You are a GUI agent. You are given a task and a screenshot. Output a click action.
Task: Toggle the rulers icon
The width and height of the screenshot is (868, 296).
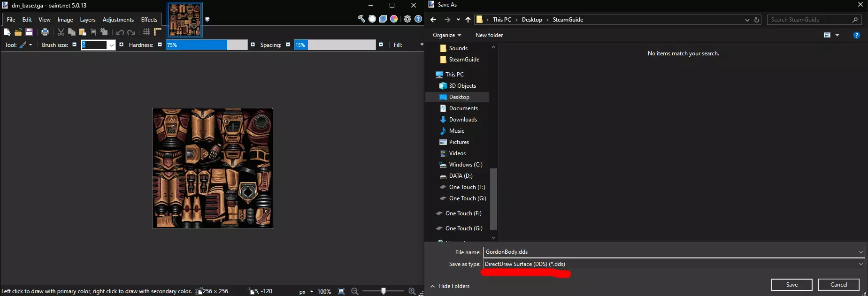[157, 32]
